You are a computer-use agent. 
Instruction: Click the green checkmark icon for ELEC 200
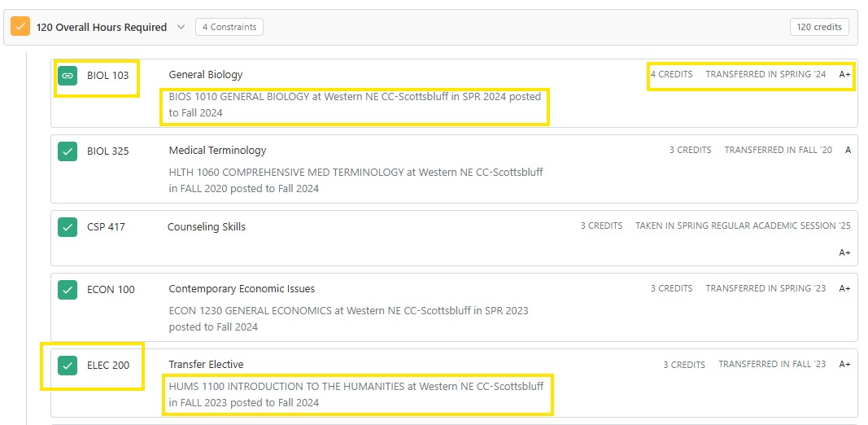[68, 365]
